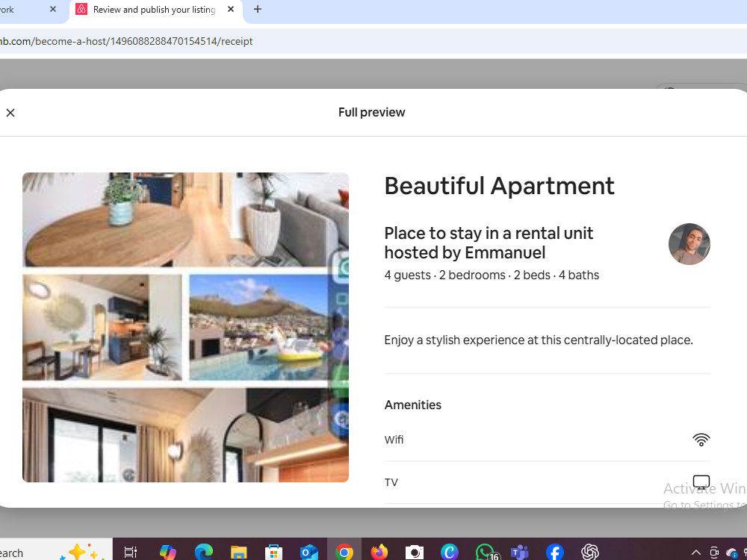Screen dimensions: 747x560
Task: Click the OneDrive cloud tray icon
Action: (732, 553)
